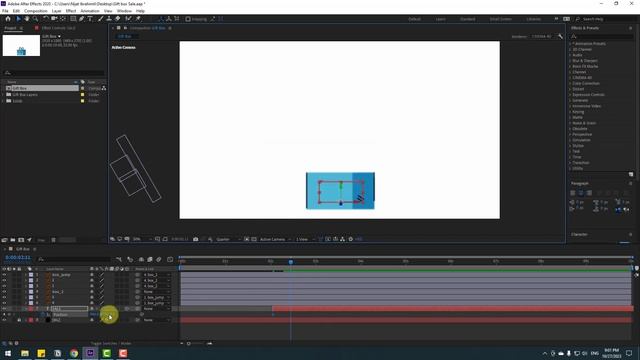
Task: Expand the Expression Controls effects category
Action: point(570,95)
